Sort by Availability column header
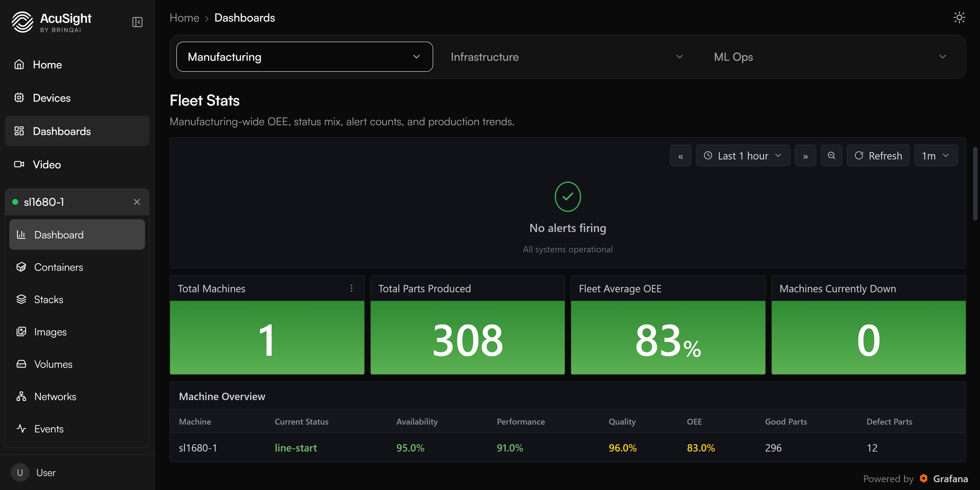 tap(417, 421)
